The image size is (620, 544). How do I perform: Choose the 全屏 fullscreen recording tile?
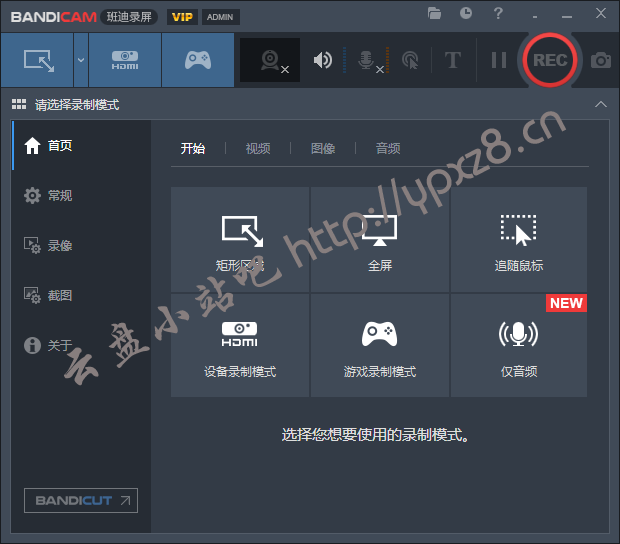pos(380,240)
